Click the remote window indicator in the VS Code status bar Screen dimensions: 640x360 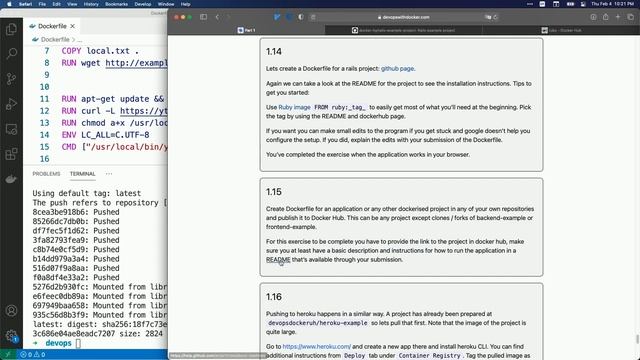(8, 355)
